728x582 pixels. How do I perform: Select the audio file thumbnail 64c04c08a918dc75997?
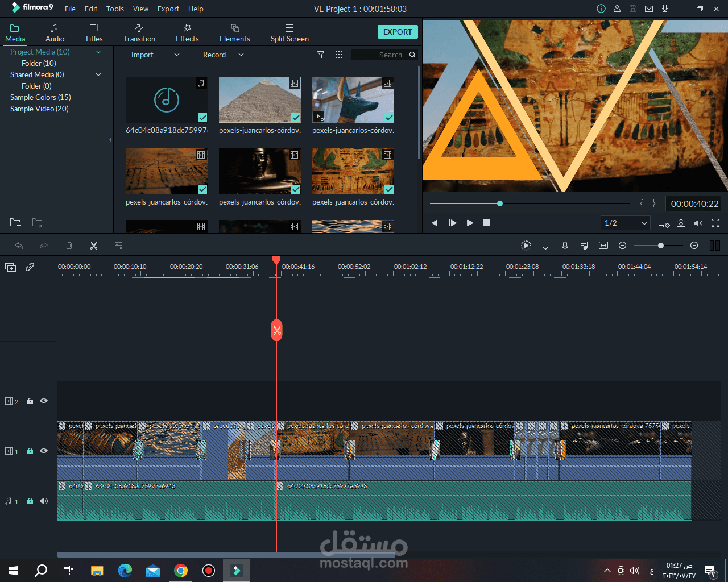coord(167,100)
